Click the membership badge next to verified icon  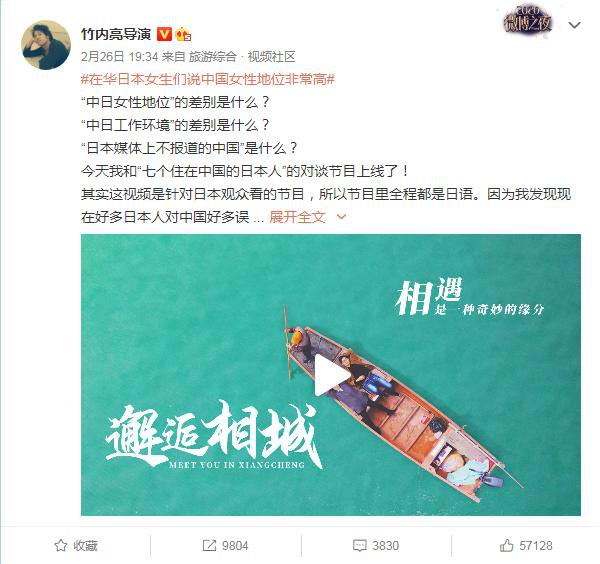(183, 34)
